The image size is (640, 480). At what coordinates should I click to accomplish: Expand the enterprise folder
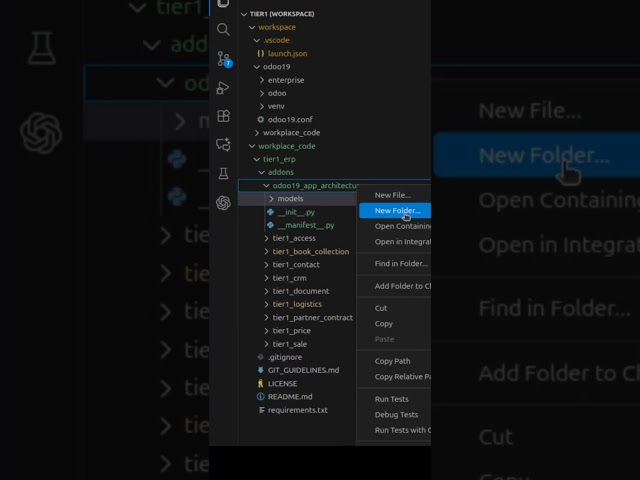click(x=262, y=80)
